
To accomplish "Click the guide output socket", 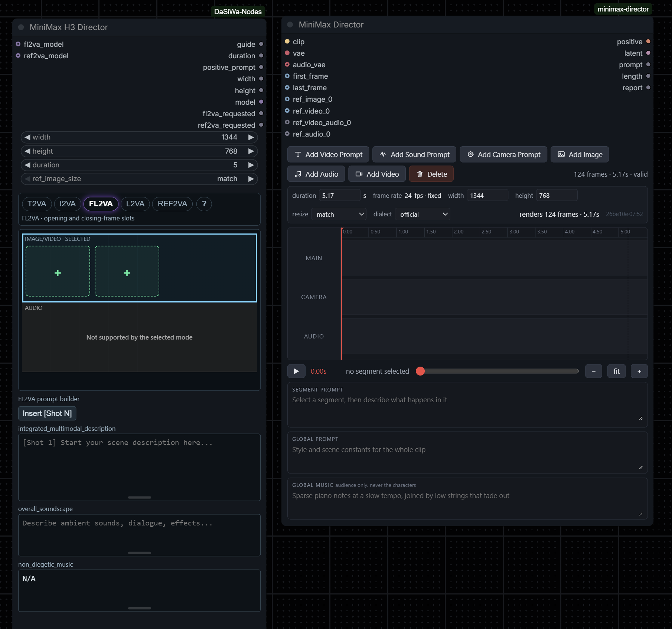I will [261, 44].
